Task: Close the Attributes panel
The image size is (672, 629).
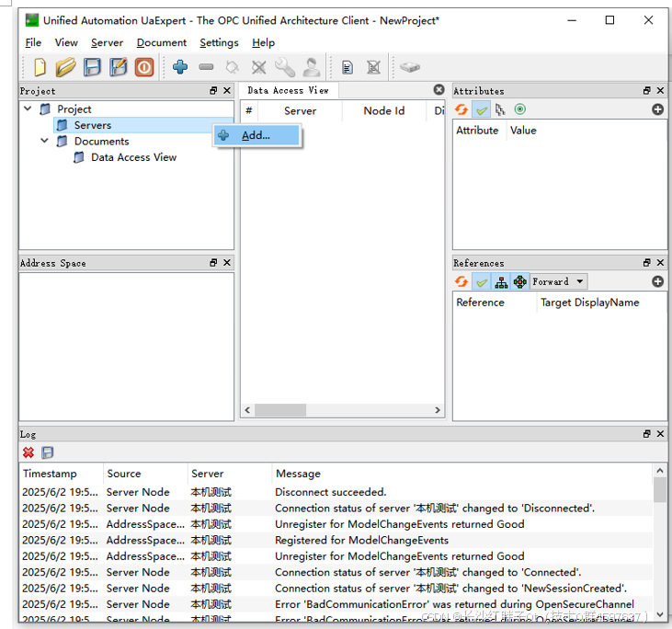Action: (660, 90)
